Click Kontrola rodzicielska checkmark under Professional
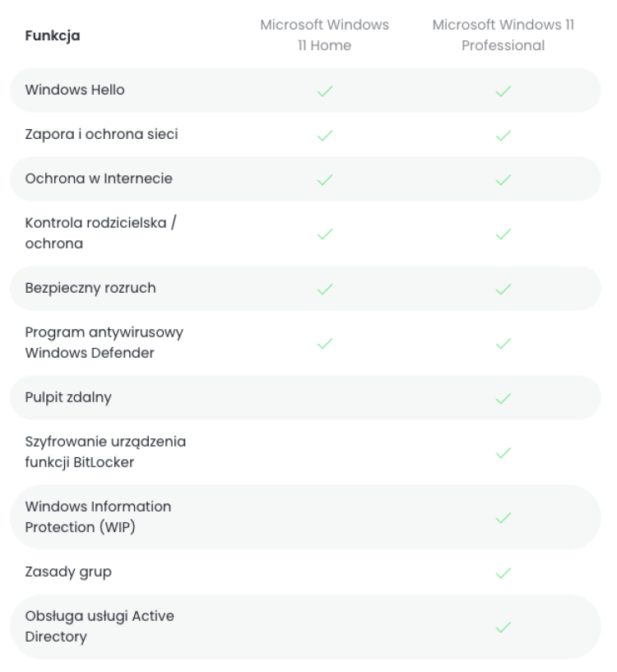The image size is (617, 672). pos(503,234)
